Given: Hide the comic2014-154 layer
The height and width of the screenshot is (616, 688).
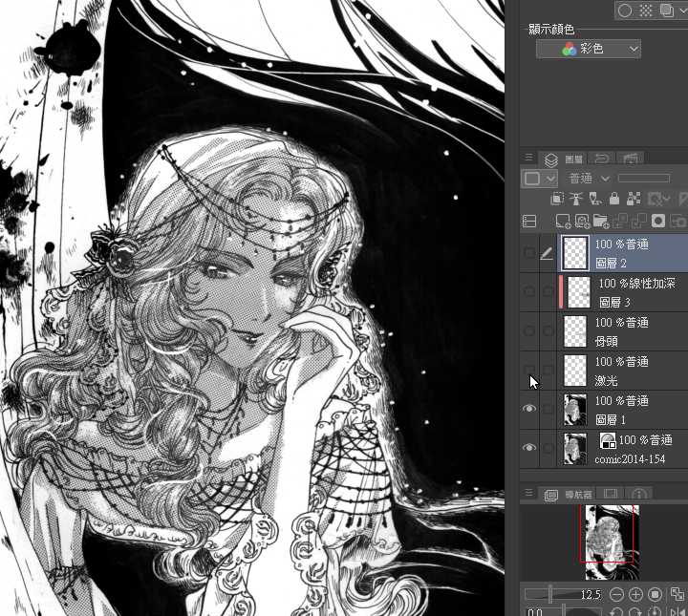Looking at the screenshot, I should pyautogui.click(x=529, y=448).
